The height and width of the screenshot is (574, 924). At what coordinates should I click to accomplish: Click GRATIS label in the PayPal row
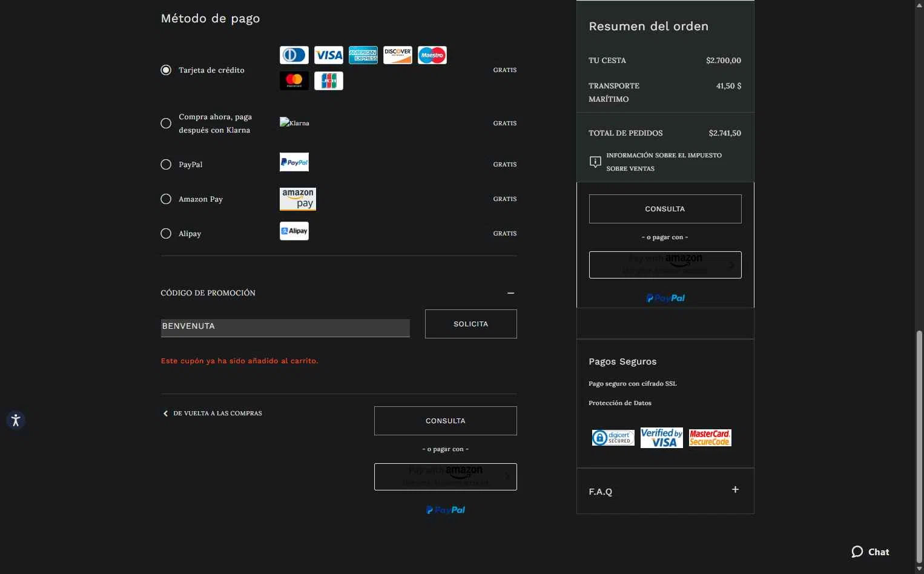click(505, 165)
